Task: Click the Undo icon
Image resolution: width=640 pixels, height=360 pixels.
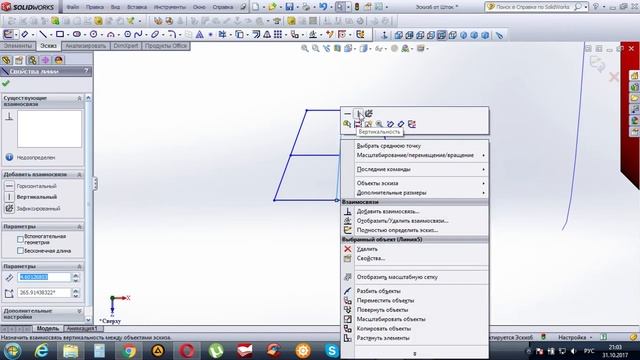Action: tap(323, 7)
